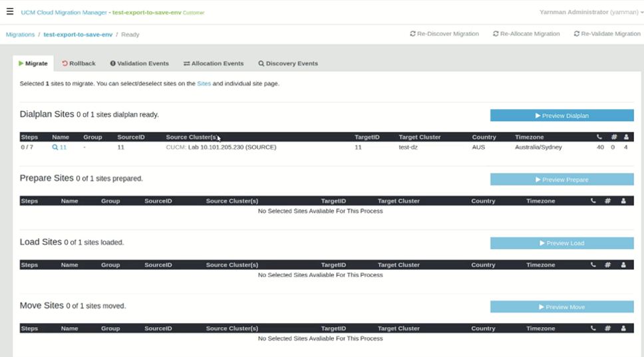This screenshot has height=357, width=644.
Task: Click Re-Discover Migration button
Action: (444, 34)
